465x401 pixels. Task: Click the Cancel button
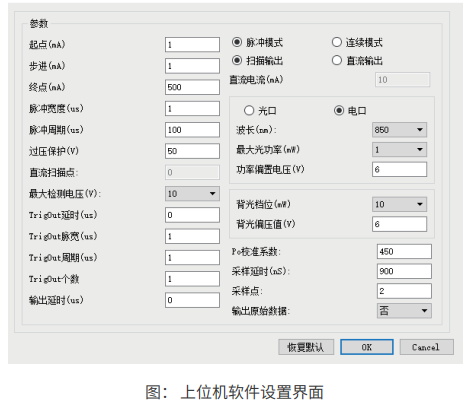pos(426,347)
